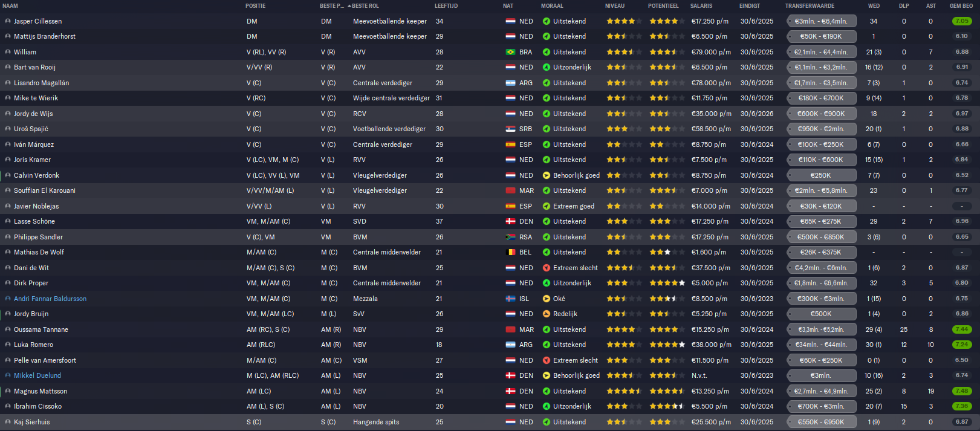Image resolution: width=980 pixels, height=431 pixels.
Task: Click the player icon beside Kaj Sierhuis
Action: click(8, 422)
